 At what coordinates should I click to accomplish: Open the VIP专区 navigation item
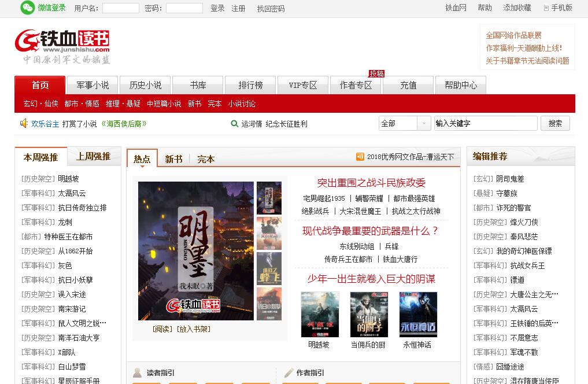303,85
